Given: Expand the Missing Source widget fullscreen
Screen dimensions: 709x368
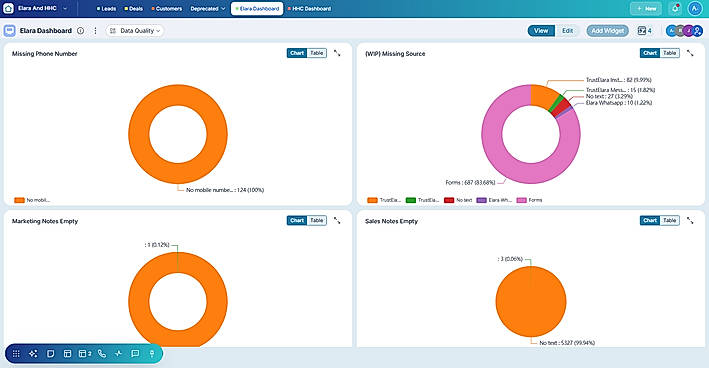Looking at the screenshot, I should [690, 53].
